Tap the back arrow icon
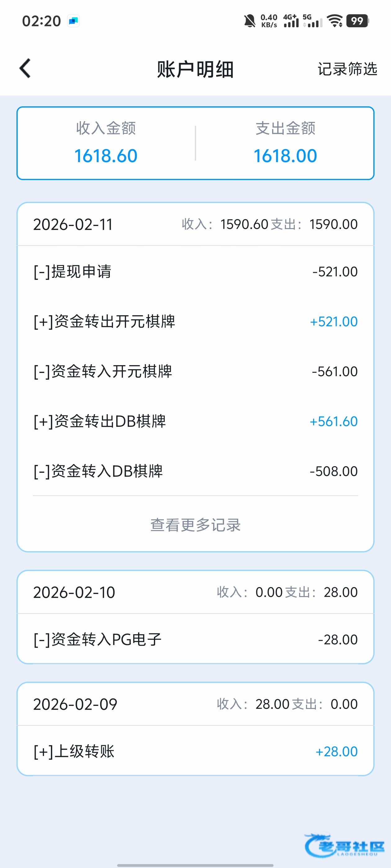Image resolution: width=391 pixels, height=868 pixels. point(25,69)
